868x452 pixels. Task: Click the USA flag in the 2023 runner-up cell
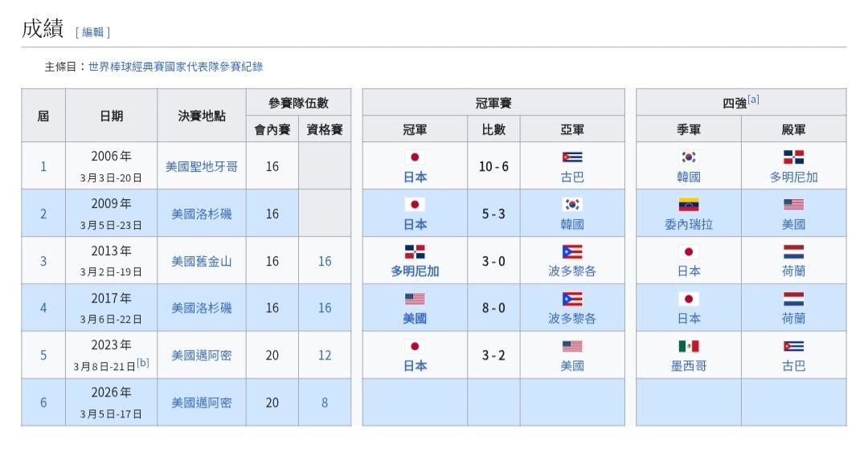tap(572, 346)
